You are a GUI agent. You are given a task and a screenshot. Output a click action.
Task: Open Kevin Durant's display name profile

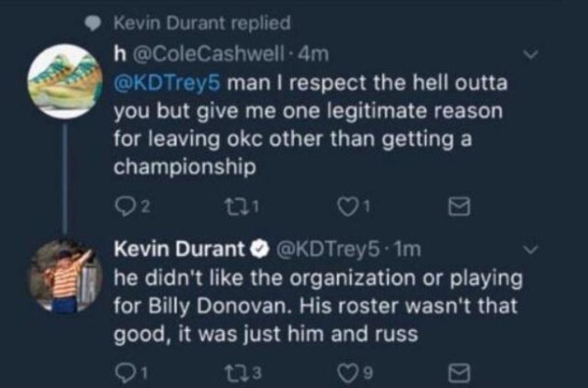179,249
